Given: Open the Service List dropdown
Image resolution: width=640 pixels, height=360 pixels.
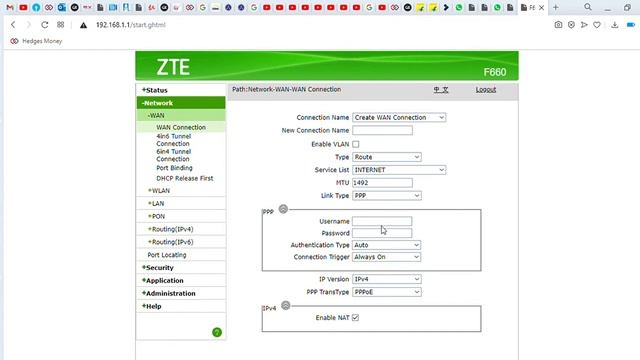Looking at the screenshot, I should tap(399, 170).
